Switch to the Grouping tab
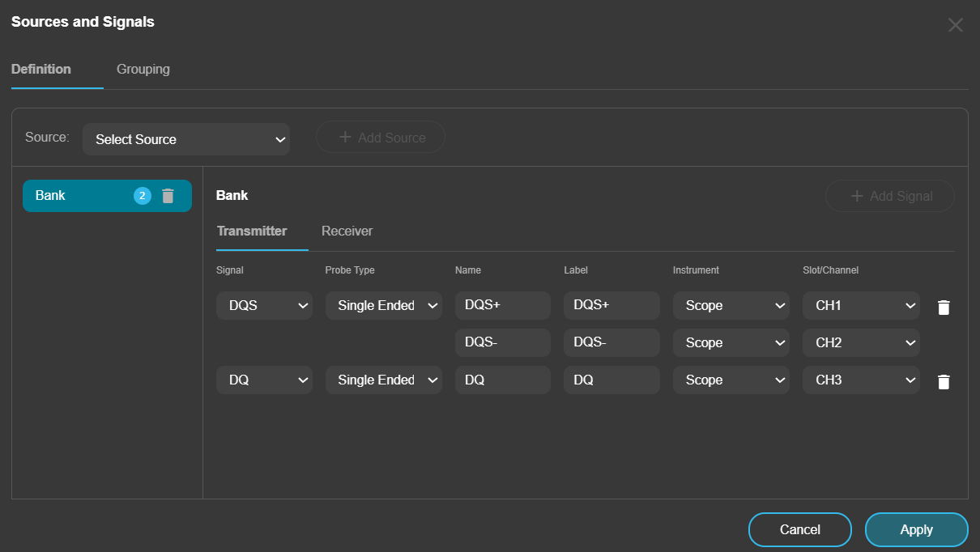Image resolution: width=980 pixels, height=552 pixels. [x=143, y=70]
